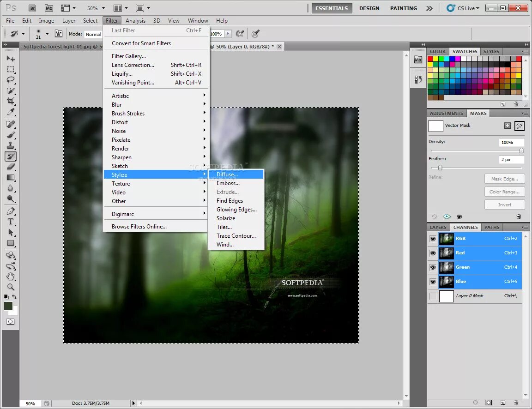Click the foreground color swatch
The height and width of the screenshot is (409, 532).
[8, 306]
